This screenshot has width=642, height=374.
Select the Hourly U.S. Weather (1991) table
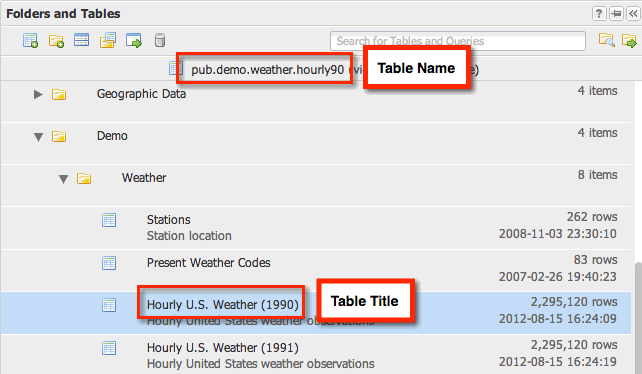tap(315, 354)
